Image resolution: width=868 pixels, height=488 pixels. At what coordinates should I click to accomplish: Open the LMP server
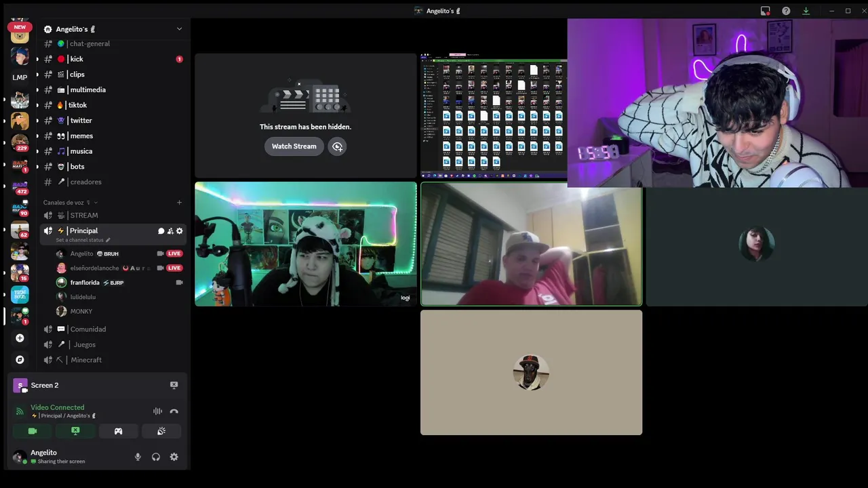tap(20, 77)
